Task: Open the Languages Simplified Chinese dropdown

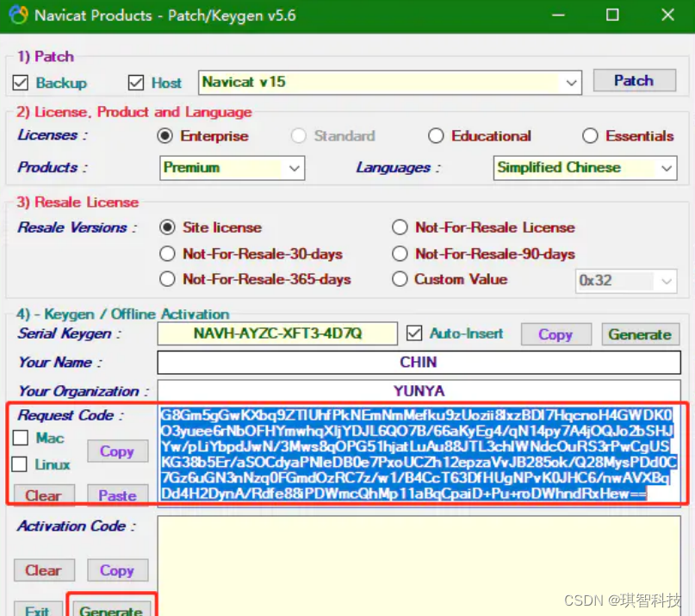Action: [x=585, y=168]
